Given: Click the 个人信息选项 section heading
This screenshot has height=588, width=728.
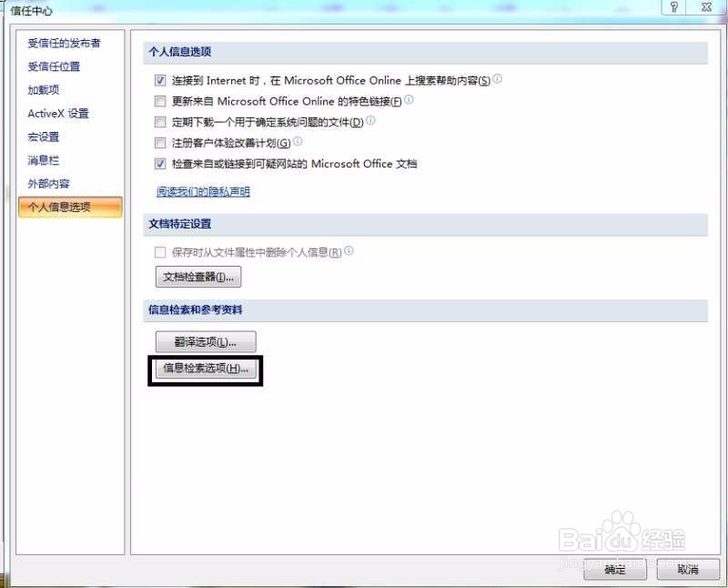Looking at the screenshot, I should (179, 52).
